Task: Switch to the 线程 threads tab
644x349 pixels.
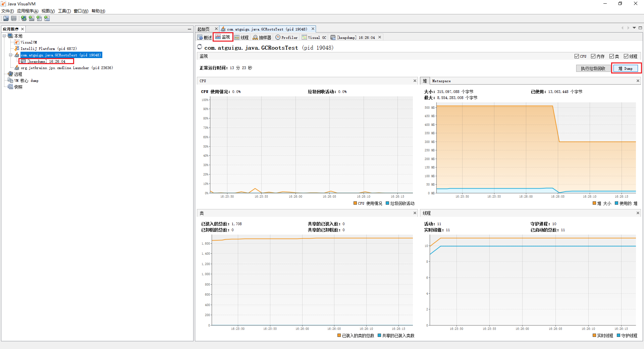Action: point(241,38)
